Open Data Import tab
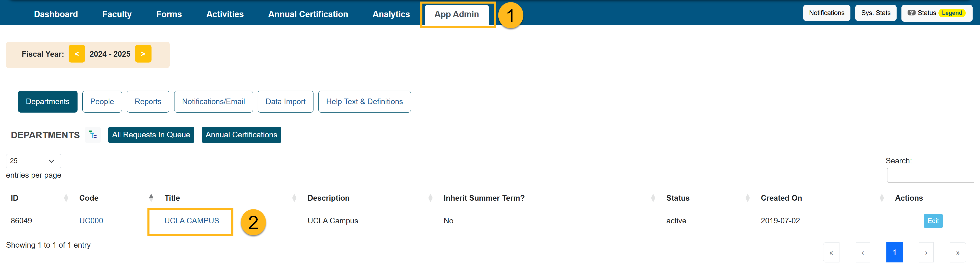This screenshot has width=980, height=278. (285, 101)
